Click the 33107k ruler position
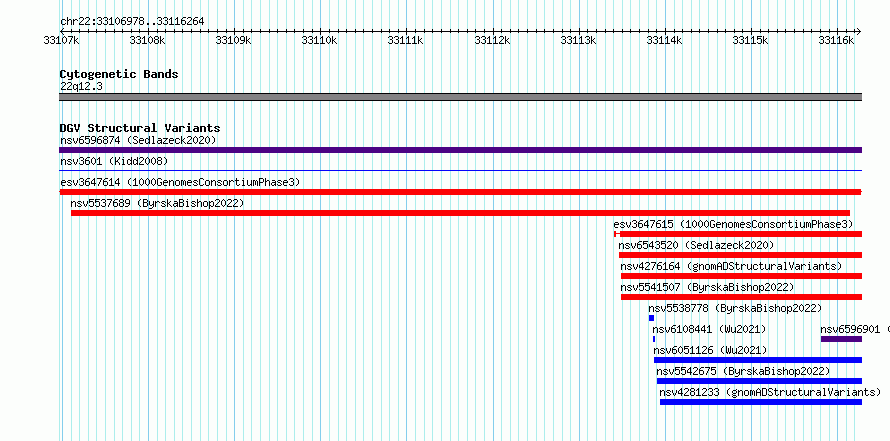Screen dimensions: 890x441 click(x=61, y=40)
